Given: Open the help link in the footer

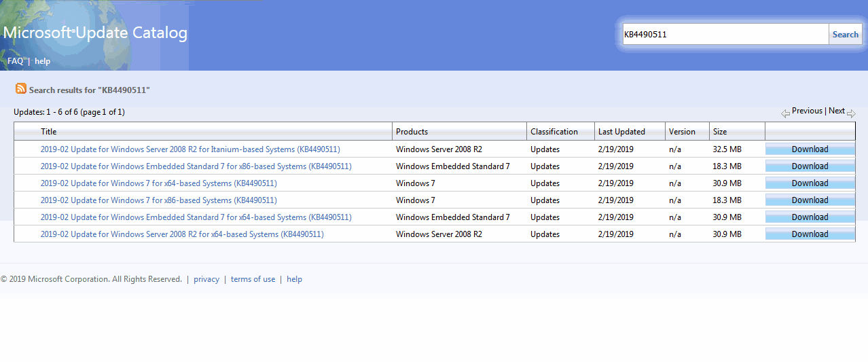Looking at the screenshot, I should click(294, 279).
